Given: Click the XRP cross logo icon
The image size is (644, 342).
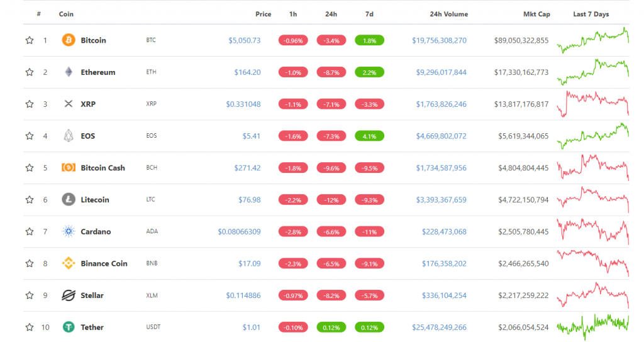Looking at the screenshot, I should click(69, 104).
